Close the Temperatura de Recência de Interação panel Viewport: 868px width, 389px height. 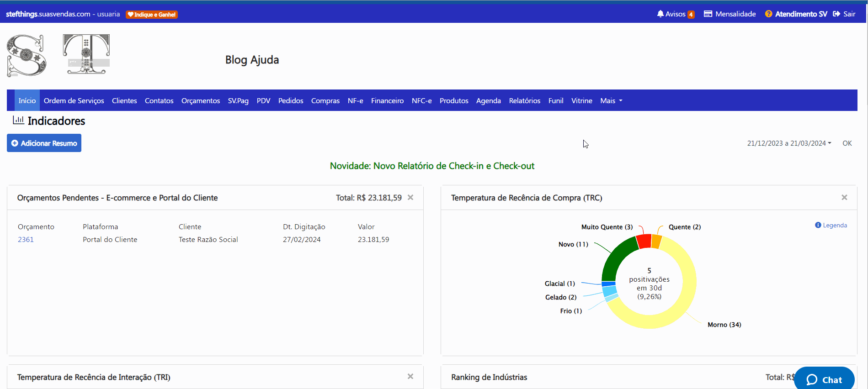click(x=410, y=376)
